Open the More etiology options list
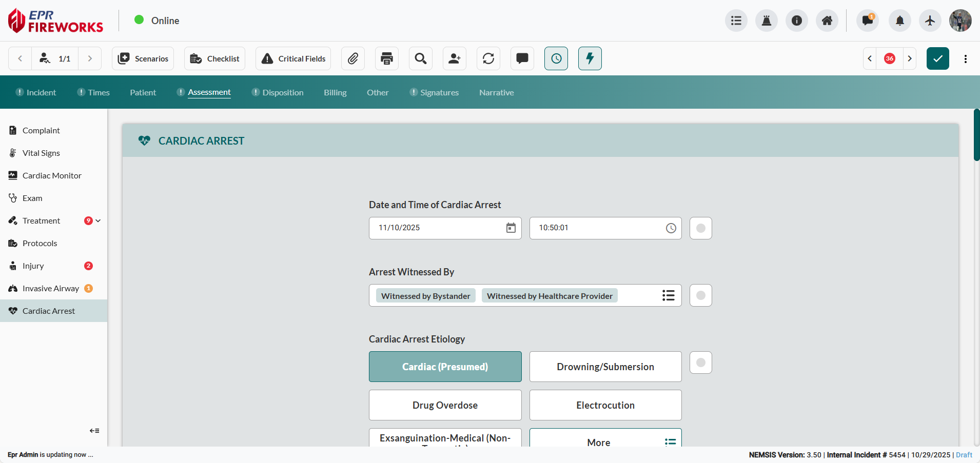Viewport: 980px width, 463px height. click(x=605, y=440)
